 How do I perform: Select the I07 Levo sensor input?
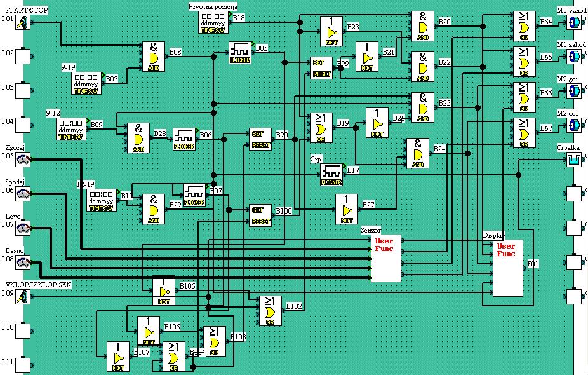point(22,228)
